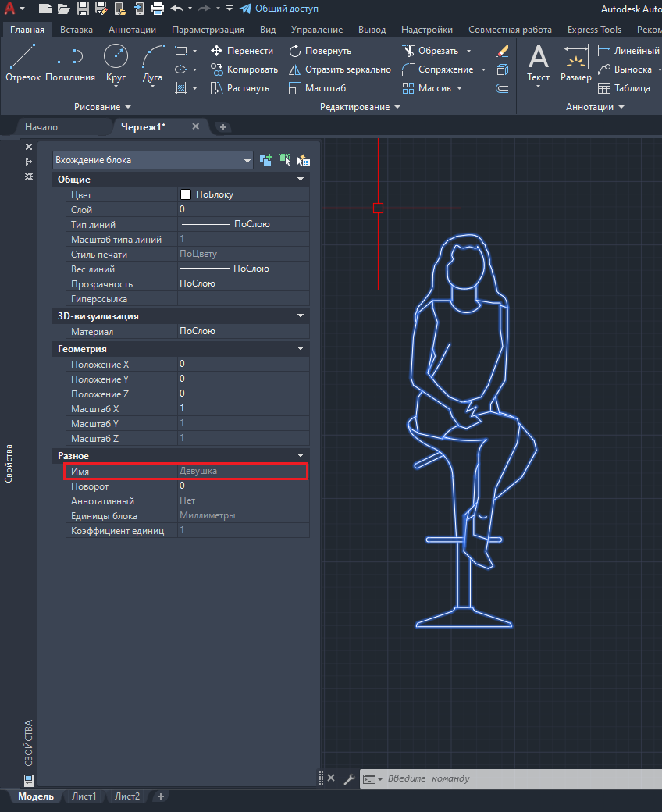This screenshot has width=662, height=812.
Task: Click the Текст annotation tool
Action: (x=539, y=62)
